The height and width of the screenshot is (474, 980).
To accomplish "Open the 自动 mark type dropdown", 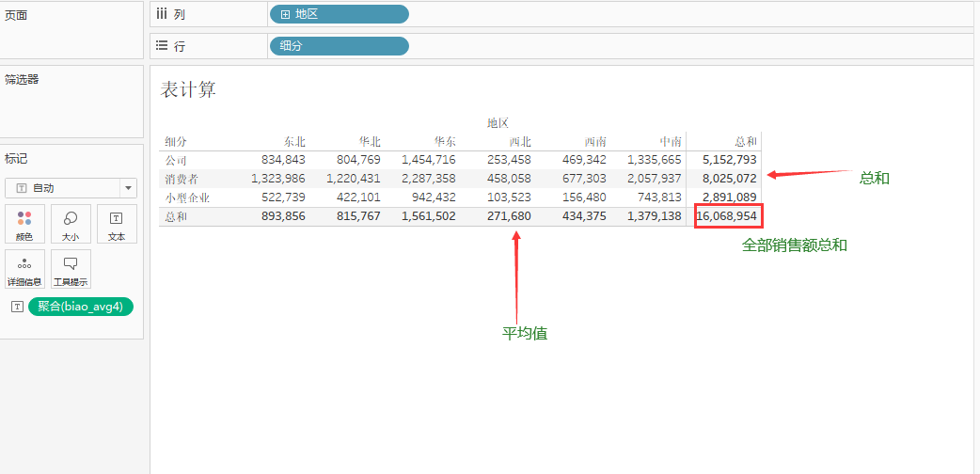I will tap(71, 187).
